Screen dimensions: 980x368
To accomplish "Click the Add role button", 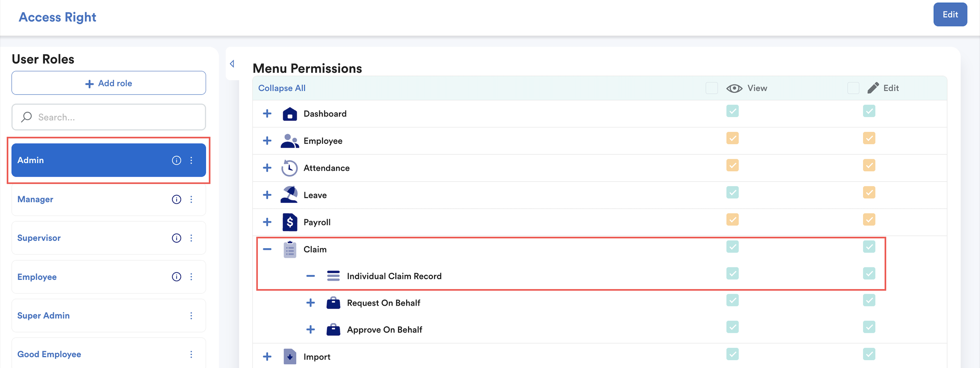I will pos(109,83).
